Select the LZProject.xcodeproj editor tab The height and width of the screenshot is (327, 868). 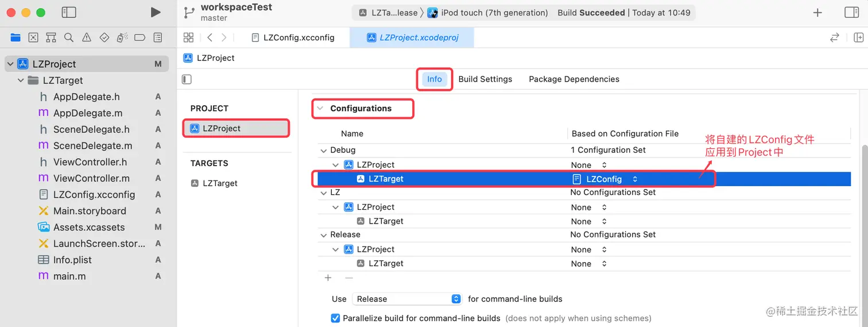[412, 37]
